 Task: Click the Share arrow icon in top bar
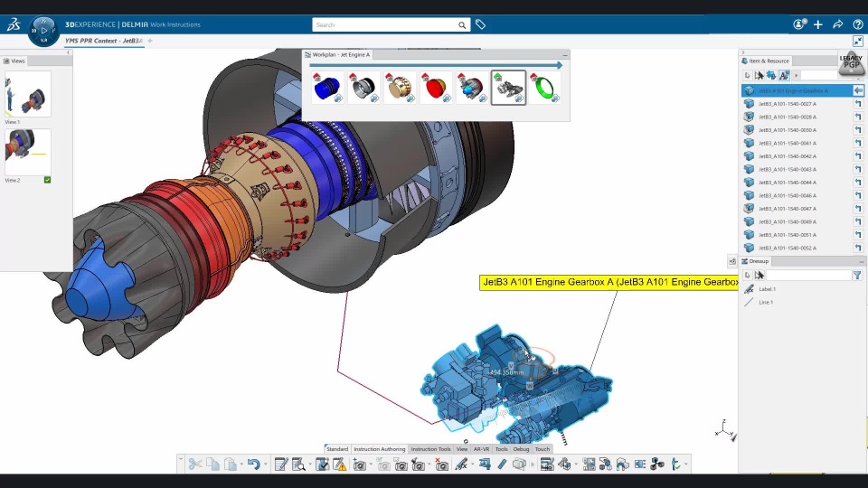pos(837,24)
